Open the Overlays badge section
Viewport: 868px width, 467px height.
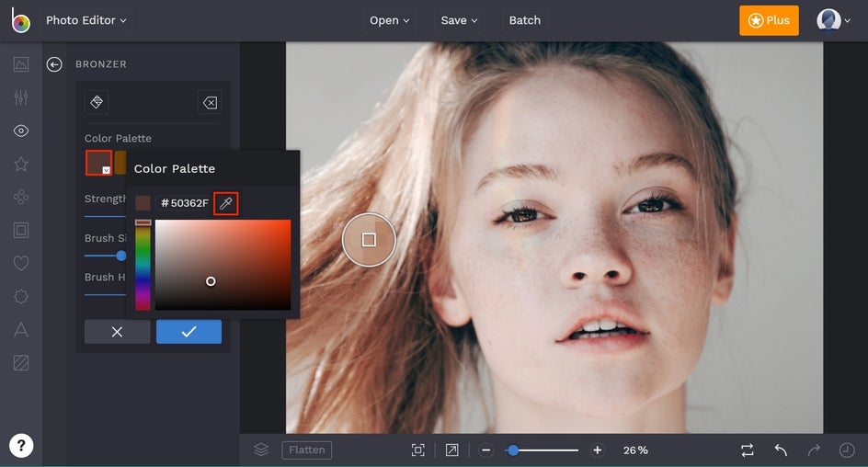click(x=21, y=297)
